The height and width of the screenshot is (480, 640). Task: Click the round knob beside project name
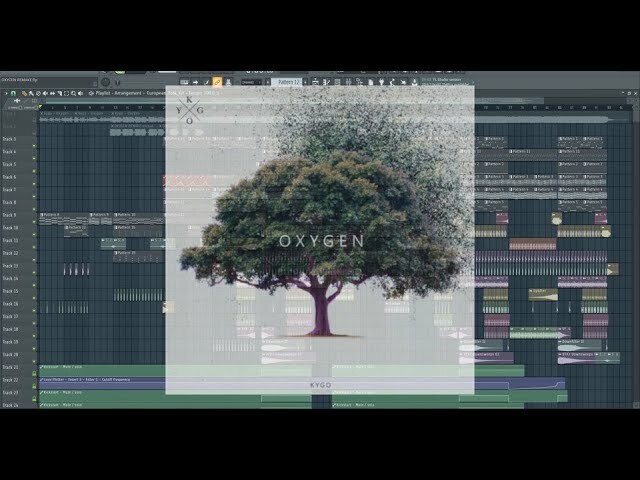(105, 82)
